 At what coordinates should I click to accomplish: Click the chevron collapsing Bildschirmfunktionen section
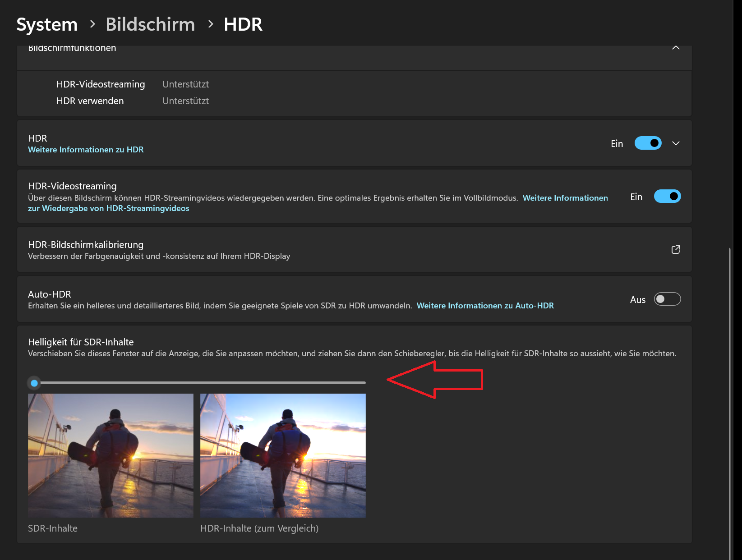click(675, 47)
